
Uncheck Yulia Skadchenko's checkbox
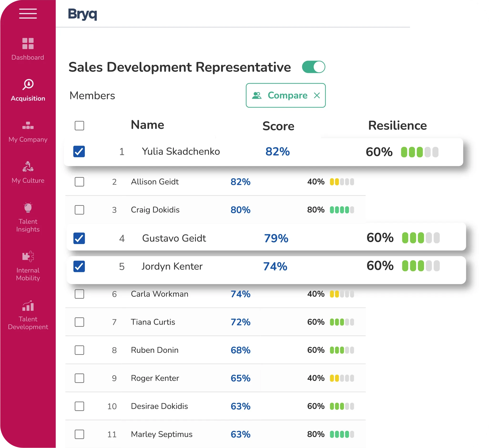[79, 152]
